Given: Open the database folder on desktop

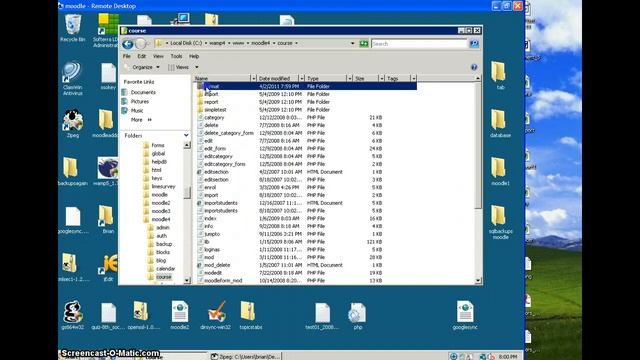Looking at the screenshot, I should 500,123.
